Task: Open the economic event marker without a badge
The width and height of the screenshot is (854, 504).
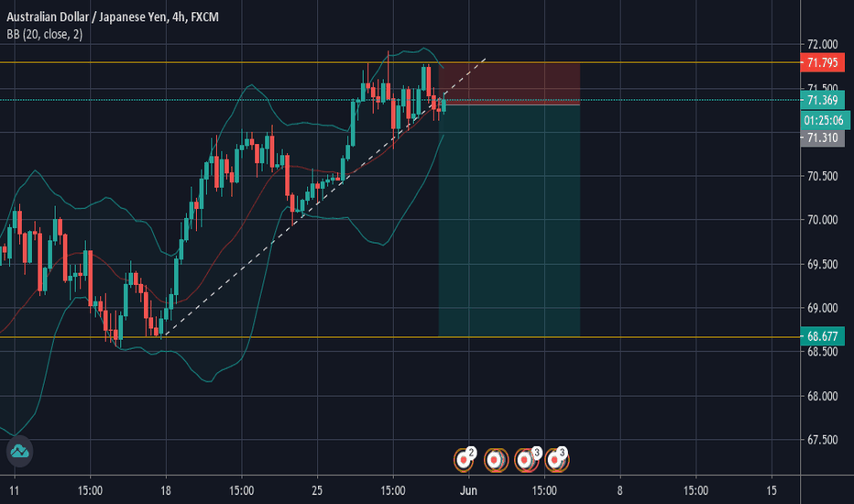Action: coord(495,460)
